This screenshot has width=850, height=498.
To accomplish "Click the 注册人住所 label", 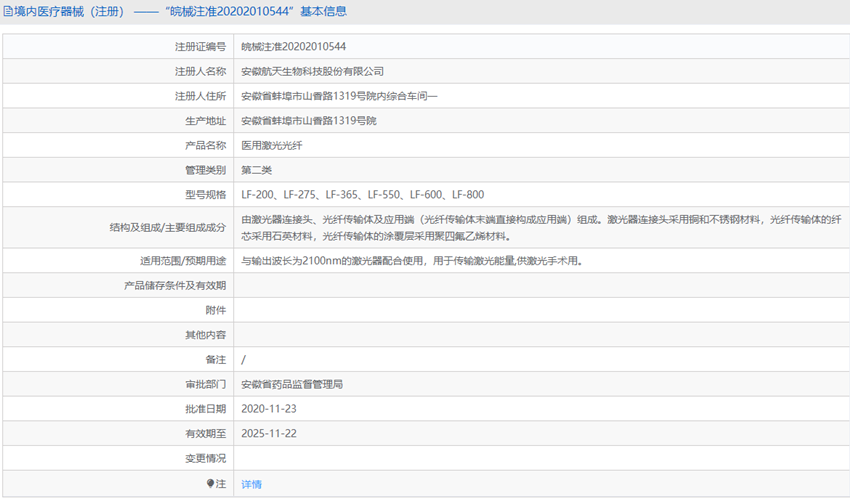I will 200,96.
